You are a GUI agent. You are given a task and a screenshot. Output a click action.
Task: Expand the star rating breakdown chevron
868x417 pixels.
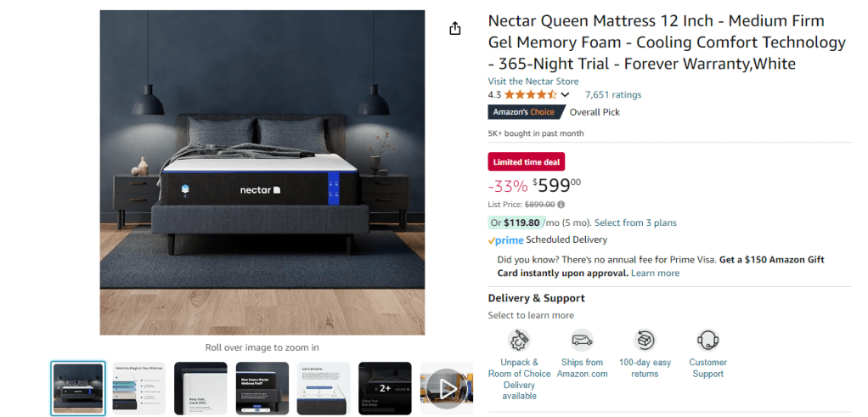565,95
